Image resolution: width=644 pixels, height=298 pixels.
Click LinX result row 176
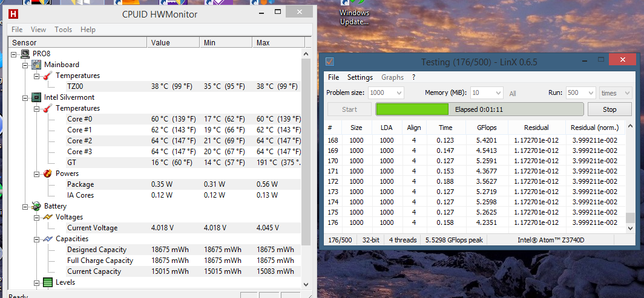tap(475, 222)
